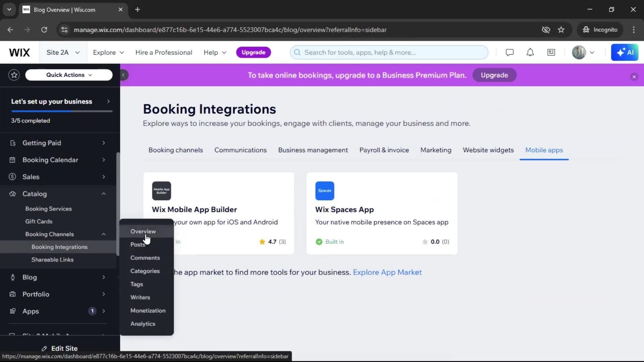The image size is (644, 362).
Task: Click the Booking Calendar sidebar icon
Action: click(12, 160)
